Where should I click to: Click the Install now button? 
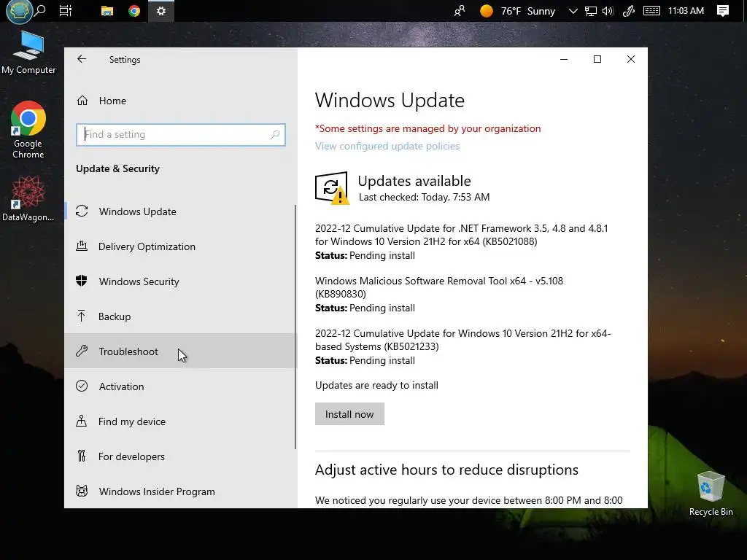pos(349,414)
